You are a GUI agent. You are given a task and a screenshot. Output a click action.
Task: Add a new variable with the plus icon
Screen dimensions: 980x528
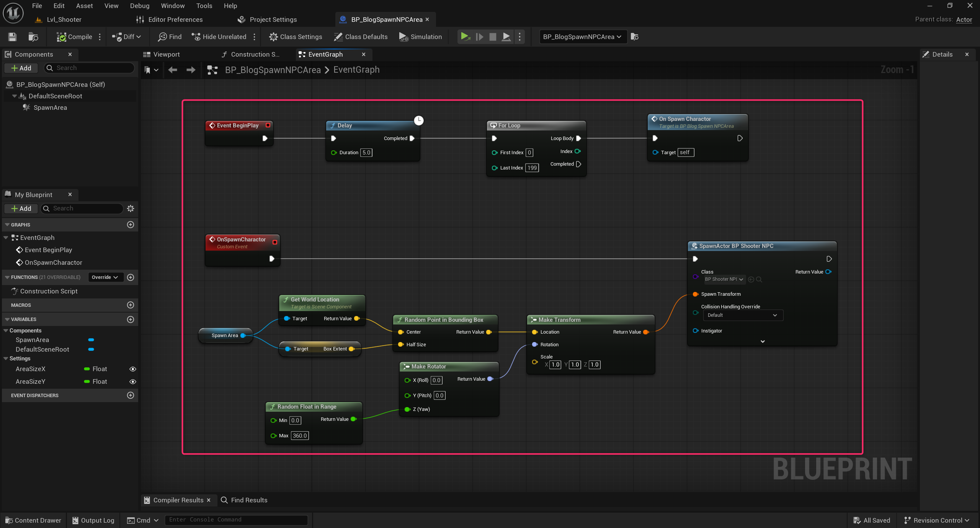click(131, 319)
